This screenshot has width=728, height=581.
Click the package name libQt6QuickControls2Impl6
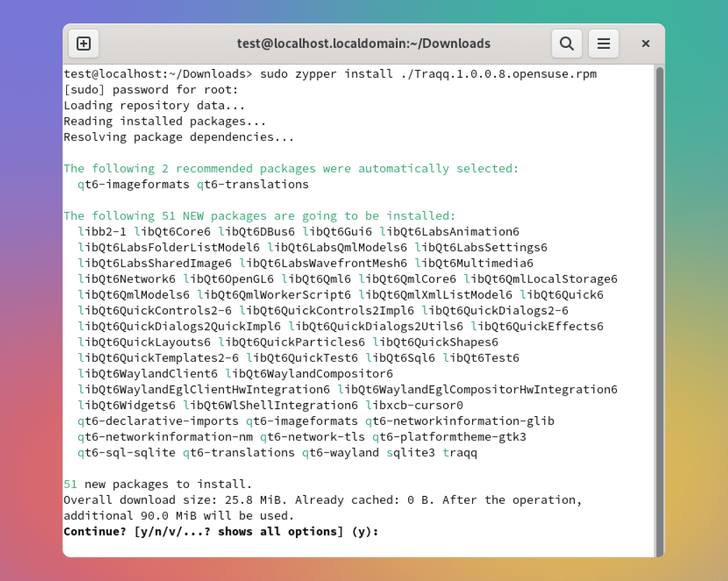click(x=326, y=311)
